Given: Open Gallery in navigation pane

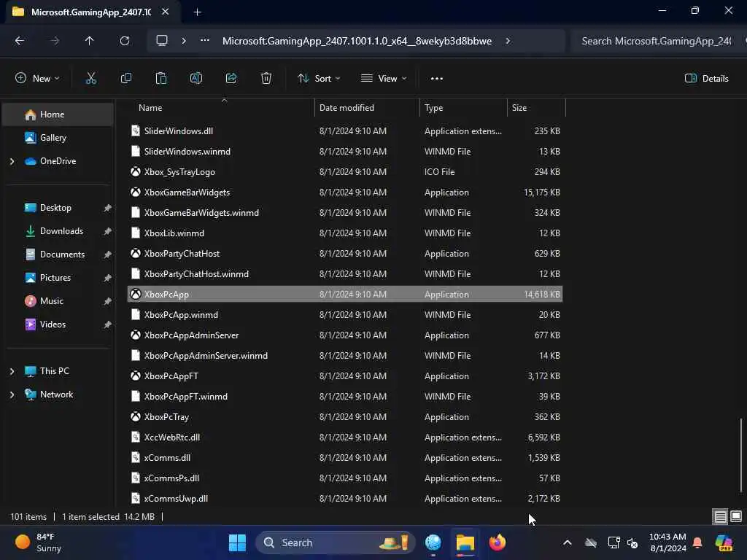Looking at the screenshot, I should pyautogui.click(x=58, y=138).
